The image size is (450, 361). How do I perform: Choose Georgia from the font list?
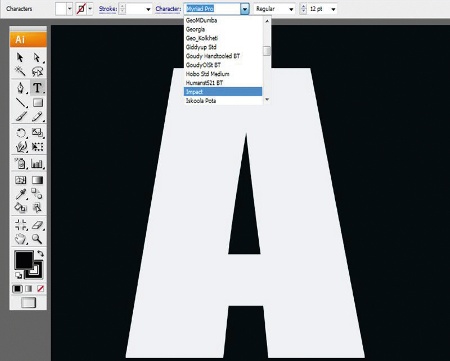195,29
